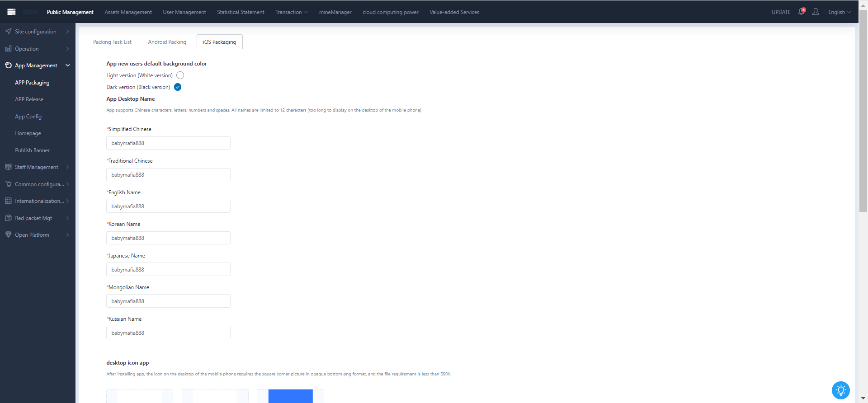Open Statistical Statement top menu

point(241,12)
